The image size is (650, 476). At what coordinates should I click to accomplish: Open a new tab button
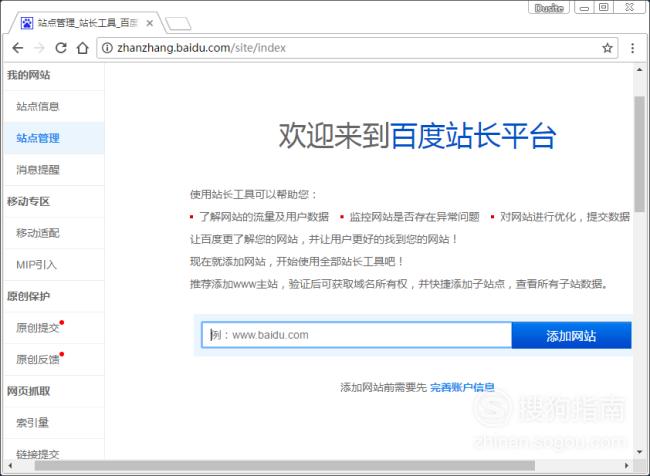click(x=178, y=24)
